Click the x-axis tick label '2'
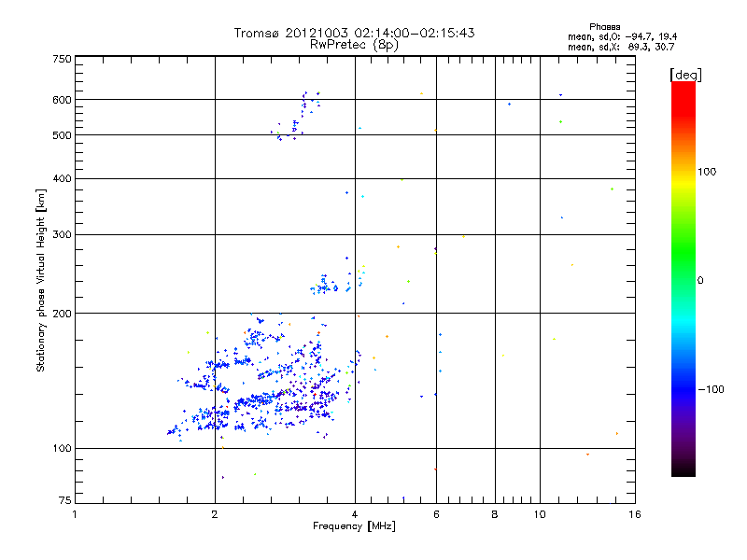This screenshot has width=747, height=560. click(215, 514)
